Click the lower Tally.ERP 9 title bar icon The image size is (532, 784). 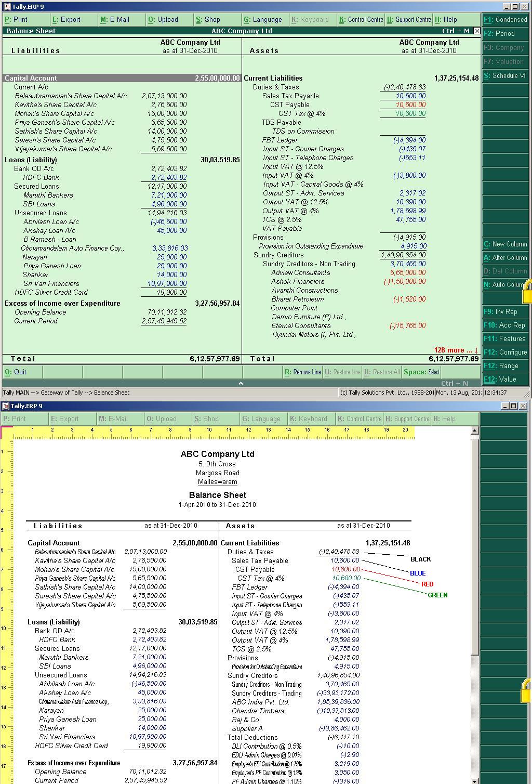(x=6, y=406)
